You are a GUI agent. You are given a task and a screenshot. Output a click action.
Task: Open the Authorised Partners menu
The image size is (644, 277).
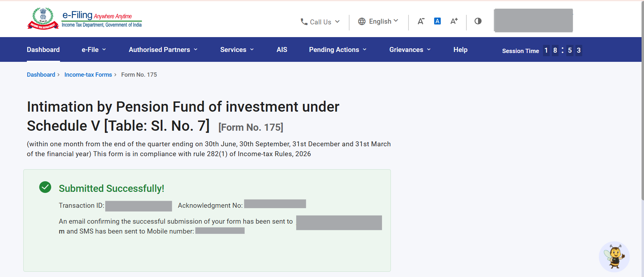tap(163, 50)
